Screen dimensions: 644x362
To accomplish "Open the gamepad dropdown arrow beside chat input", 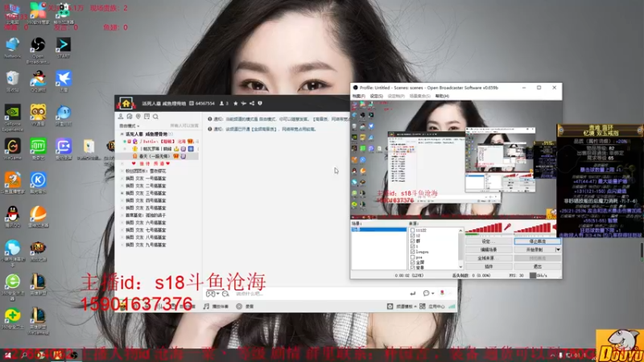I will point(217,294).
